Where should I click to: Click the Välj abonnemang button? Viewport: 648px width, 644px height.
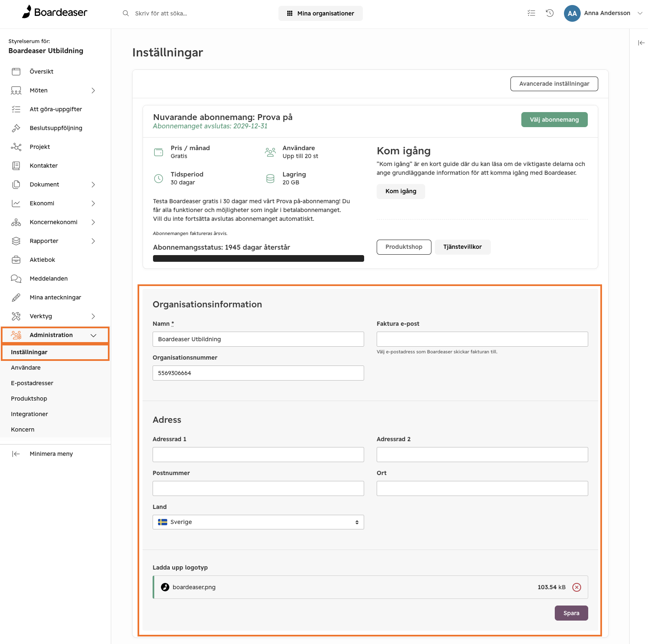click(554, 120)
